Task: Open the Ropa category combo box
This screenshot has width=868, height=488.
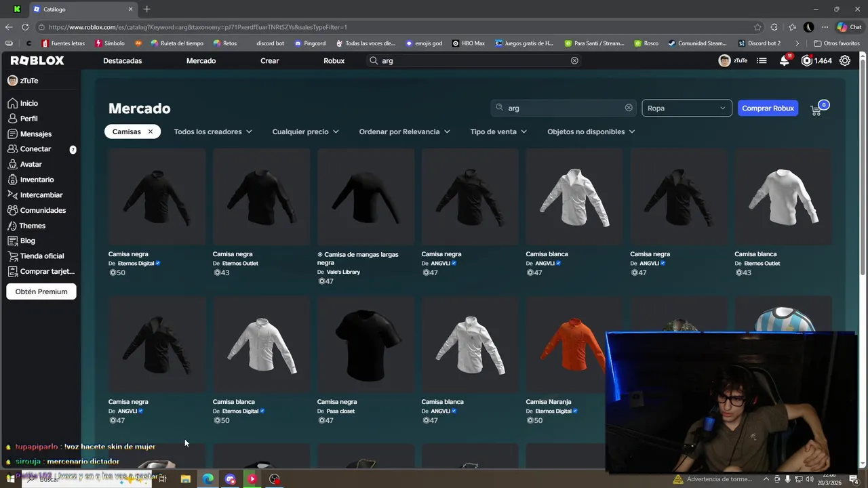Action: pos(686,108)
